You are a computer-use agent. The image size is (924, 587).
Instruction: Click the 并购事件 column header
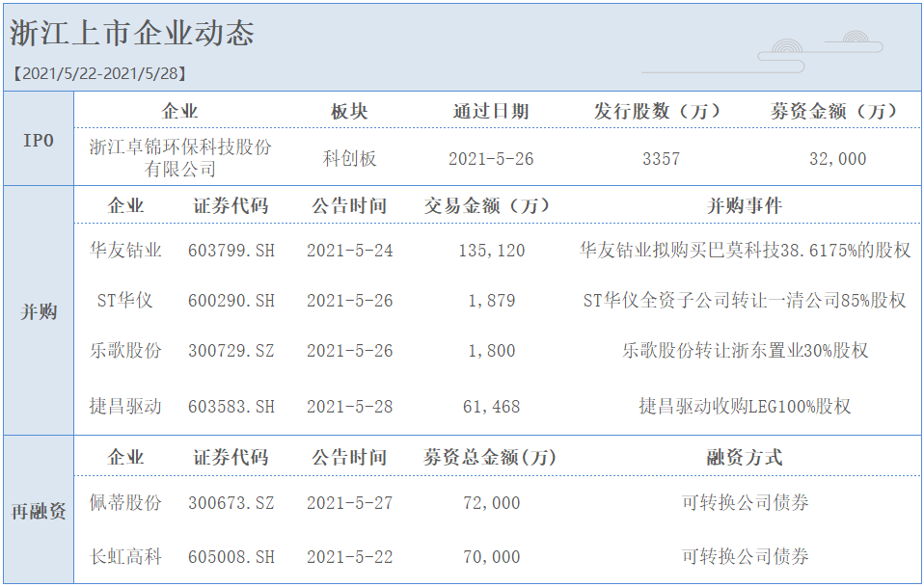pyautogui.click(x=745, y=205)
